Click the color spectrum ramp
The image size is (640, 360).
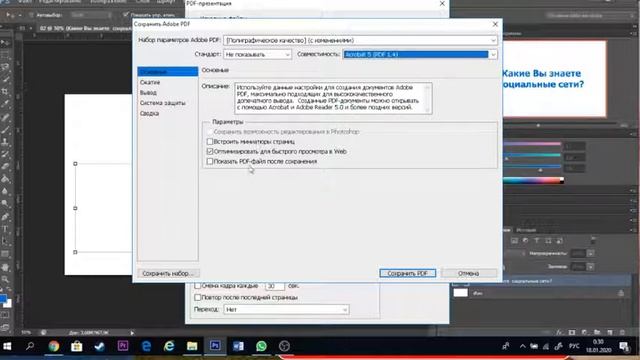tap(534, 180)
